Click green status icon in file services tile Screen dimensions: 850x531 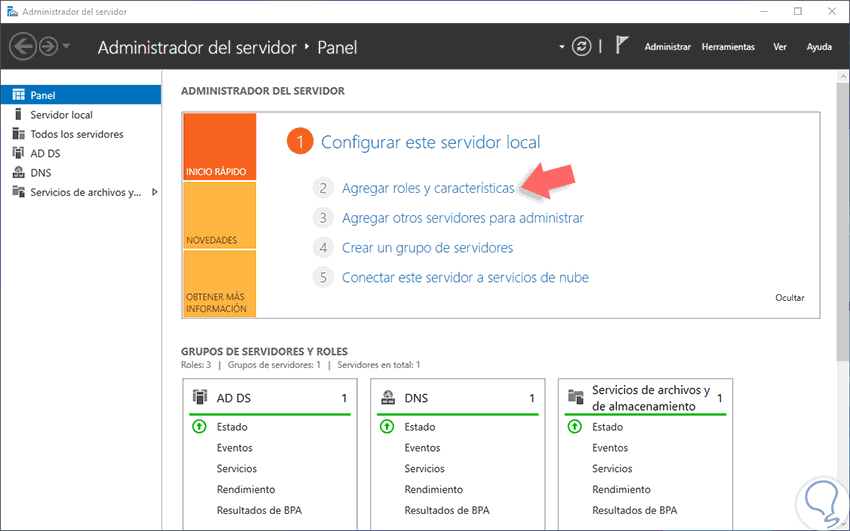574,427
